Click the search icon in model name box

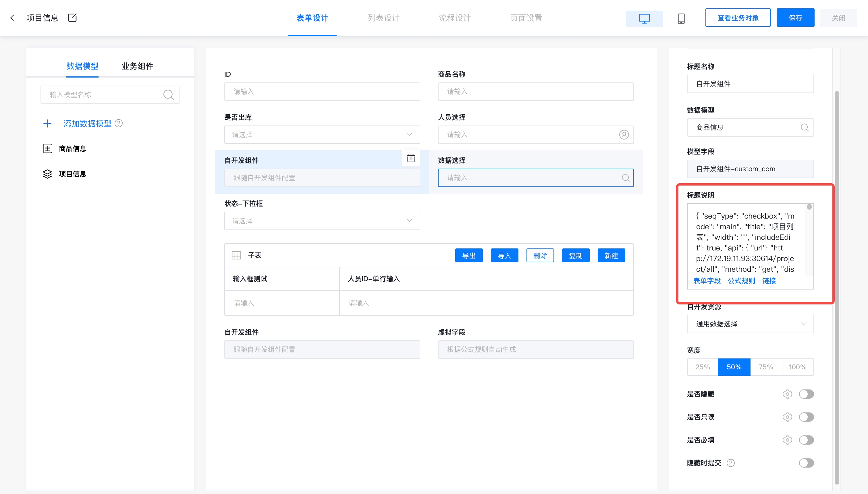click(x=168, y=95)
